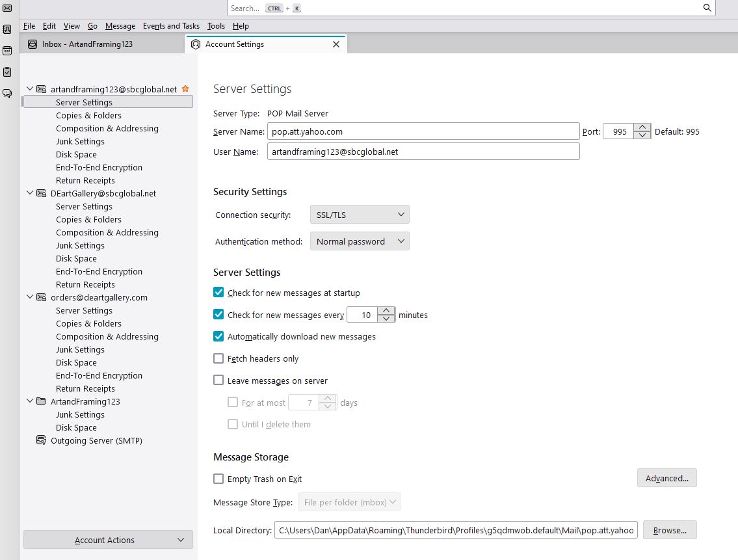
Task: Click the Server Name input field
Action: click(423, 131)
